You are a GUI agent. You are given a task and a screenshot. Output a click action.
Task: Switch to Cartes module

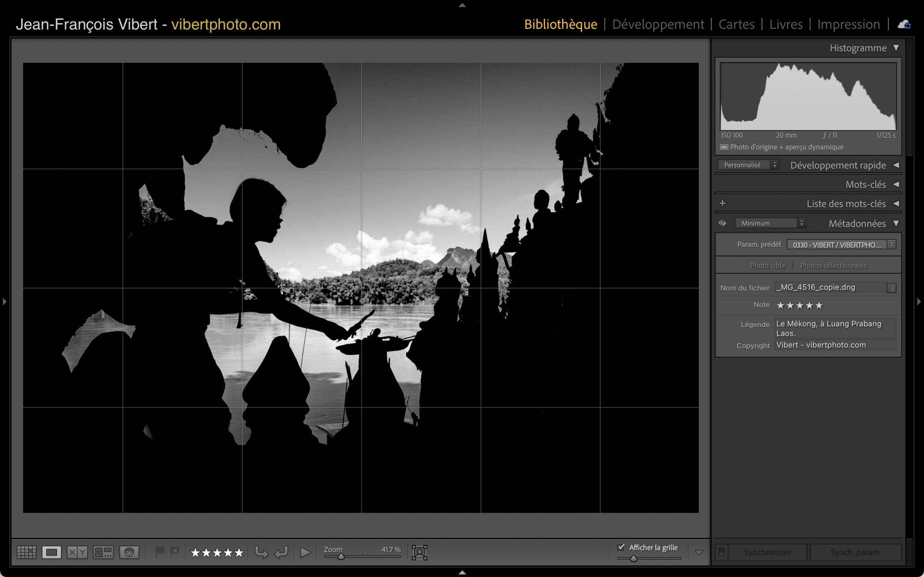736,25
